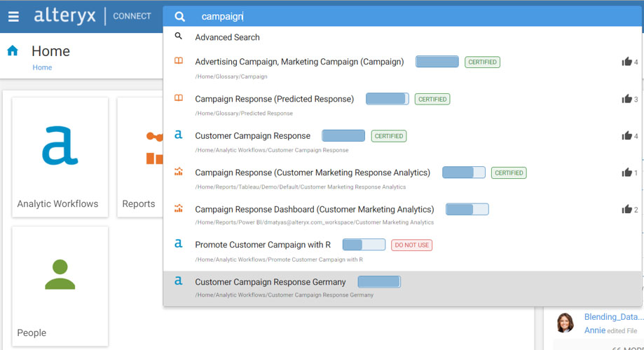
Task: Click the '/Home/Analytic Workflows/Customer Campaign Response' path
Action: 271,150
